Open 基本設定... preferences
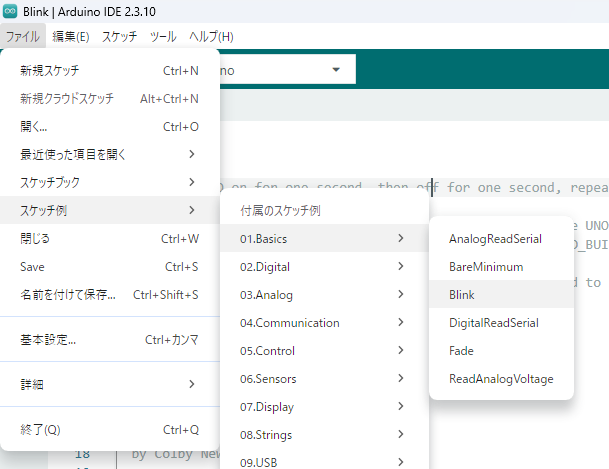This screenshot has width=609, height=469. (x=110, y=340)
